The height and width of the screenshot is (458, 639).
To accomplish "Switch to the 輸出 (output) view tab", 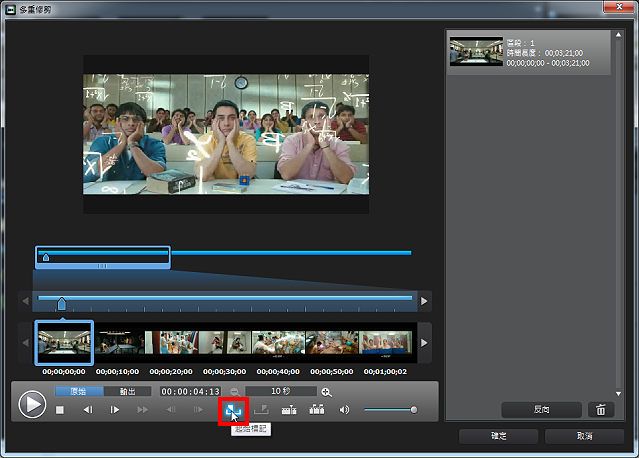I will (x=127, y=391).
